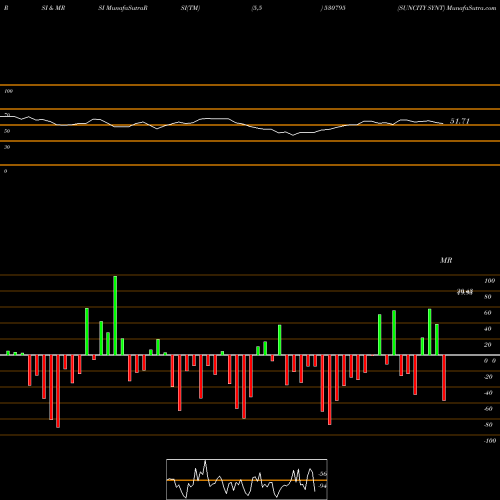Click the -80 label on MR axis

(488, 425)
